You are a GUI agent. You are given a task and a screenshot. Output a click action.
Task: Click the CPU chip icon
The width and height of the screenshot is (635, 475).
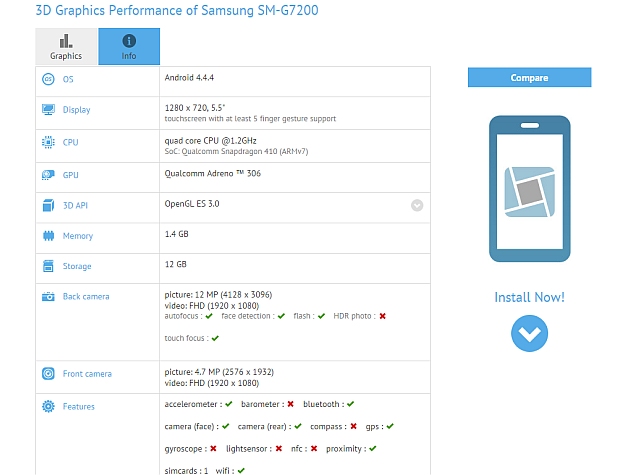pos(48,142)
